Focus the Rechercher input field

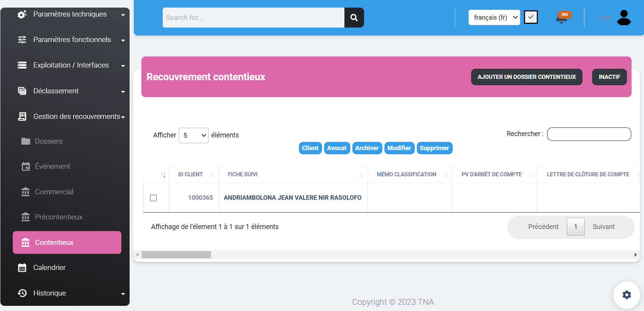point(589,134)
